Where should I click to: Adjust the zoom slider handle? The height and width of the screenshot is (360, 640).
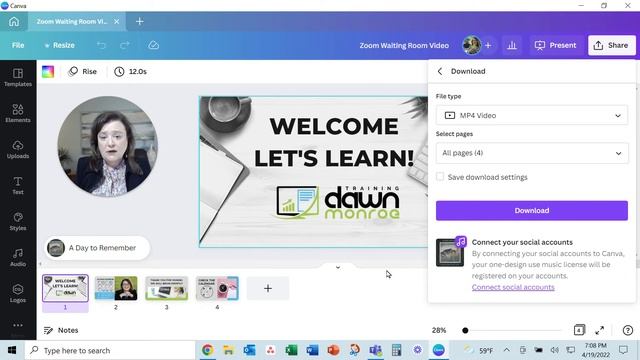[465, 330]
